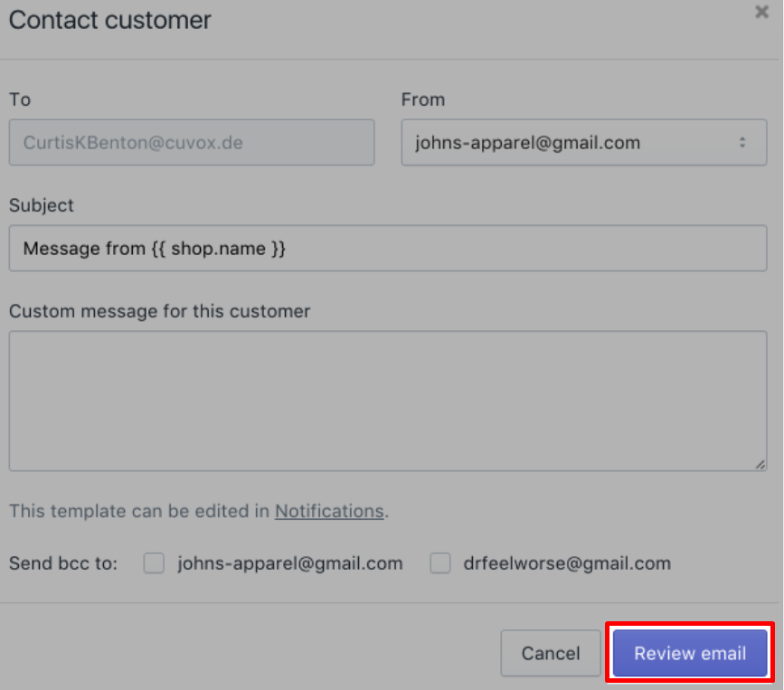The width and height of the screenshot is (784, 690).
Task: Click the johns-apparel@gmail.com bcc label text
Action: 290,563
